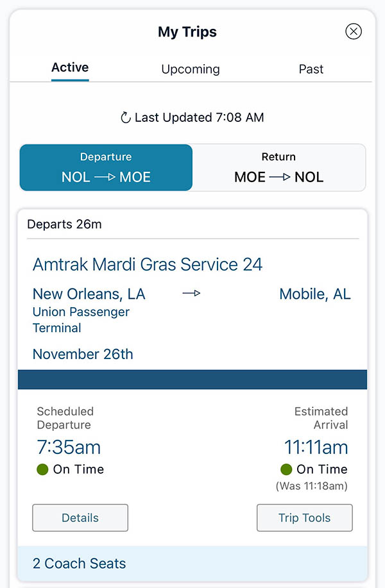Switch to the Past tab
This screenshot has height=588, width=385.
pyautogui.click(x=311, y=69)
